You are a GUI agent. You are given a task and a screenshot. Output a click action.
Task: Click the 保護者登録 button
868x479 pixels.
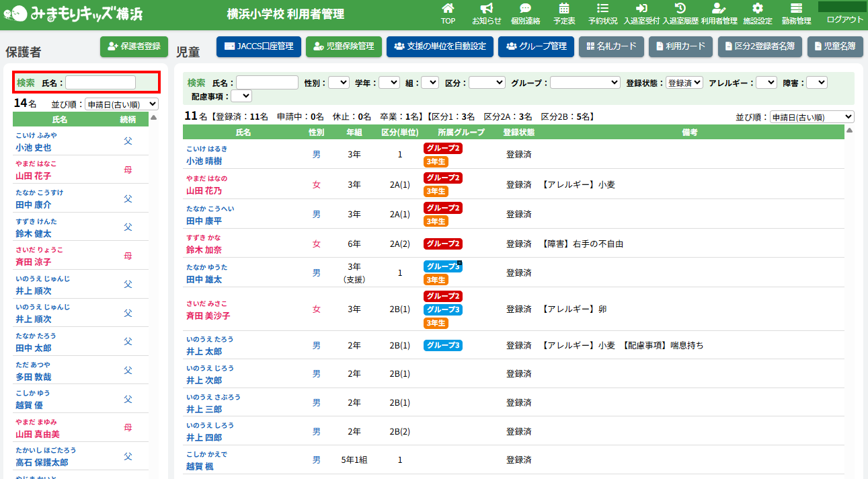point(134,46)
